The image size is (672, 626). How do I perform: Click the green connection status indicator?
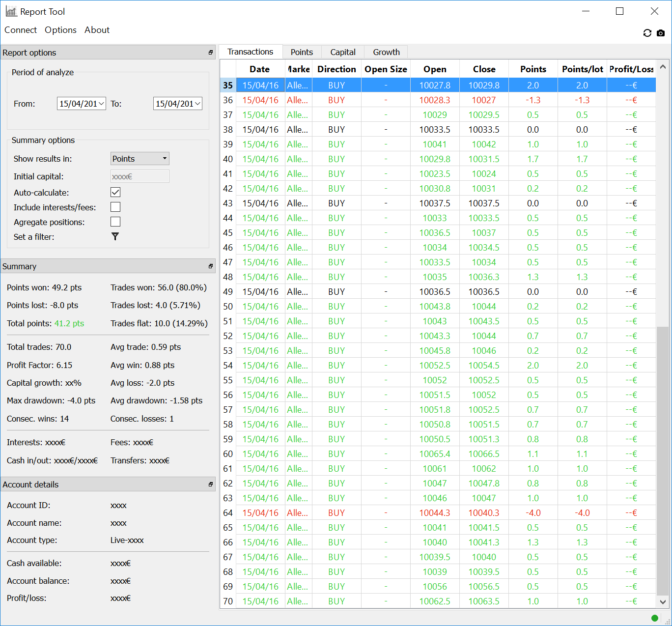point(654,618)
